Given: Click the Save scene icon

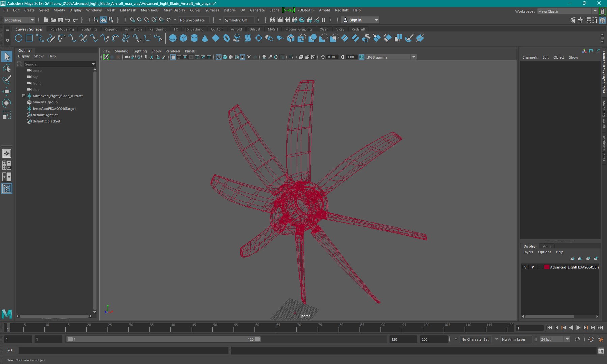Looking at the screenshot, I should [60, 20].
